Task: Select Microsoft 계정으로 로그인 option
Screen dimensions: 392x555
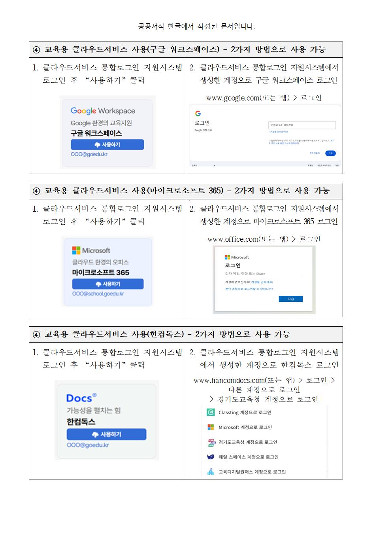Action: point(239,427)
